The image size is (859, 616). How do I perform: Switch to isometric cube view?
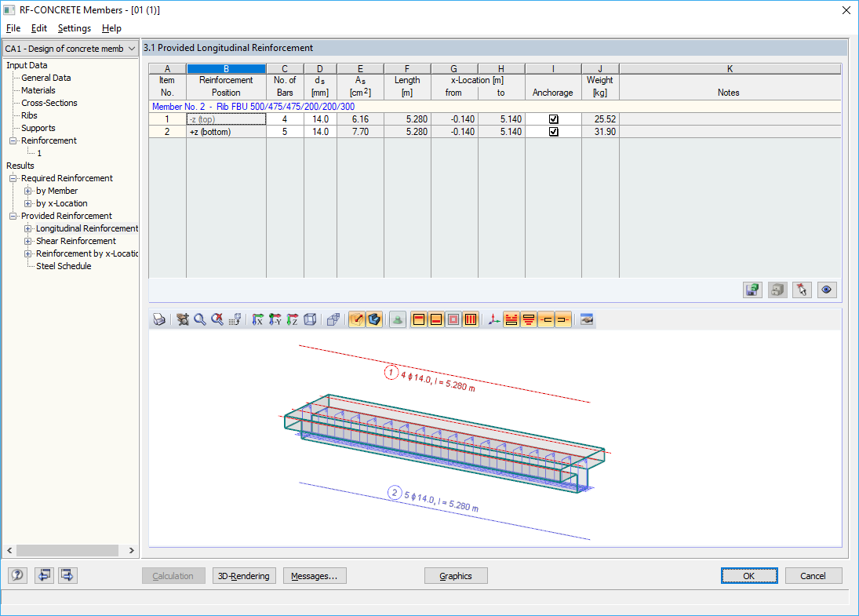point(310,319)
